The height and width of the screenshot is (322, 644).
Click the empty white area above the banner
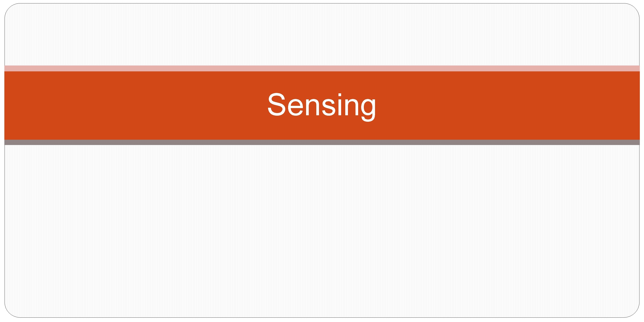point(322,35)
